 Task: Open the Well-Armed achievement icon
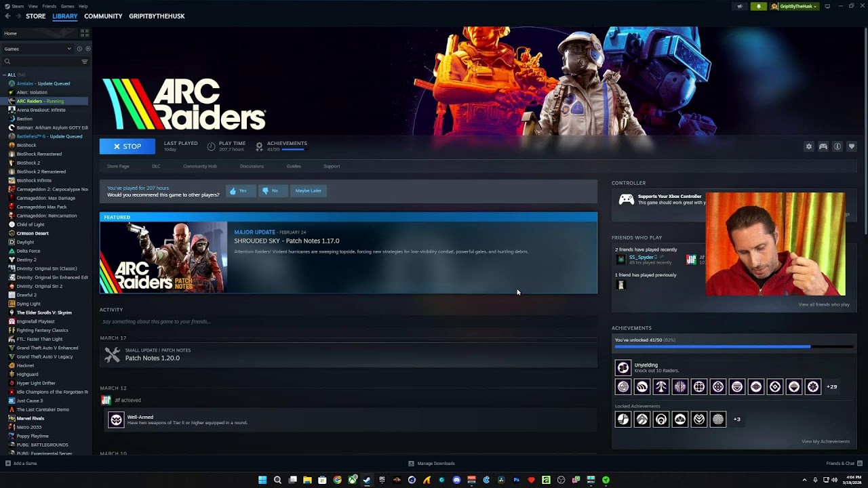[116, 420]
